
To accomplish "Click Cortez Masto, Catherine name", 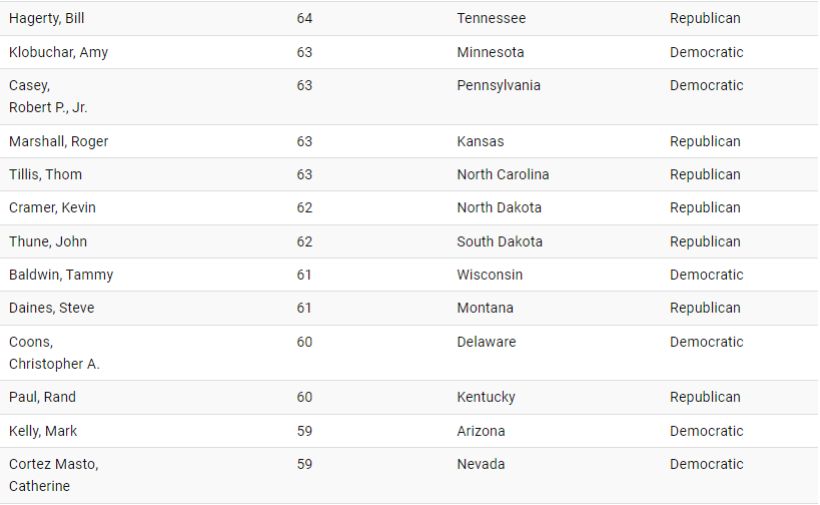I will (x=54, y=475).
